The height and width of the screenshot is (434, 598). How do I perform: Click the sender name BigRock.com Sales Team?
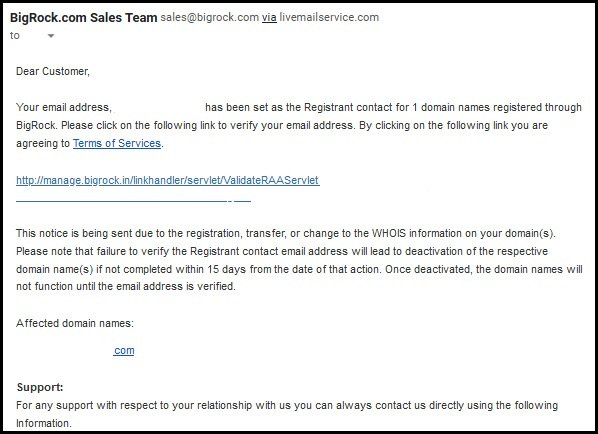click(84, 18)
